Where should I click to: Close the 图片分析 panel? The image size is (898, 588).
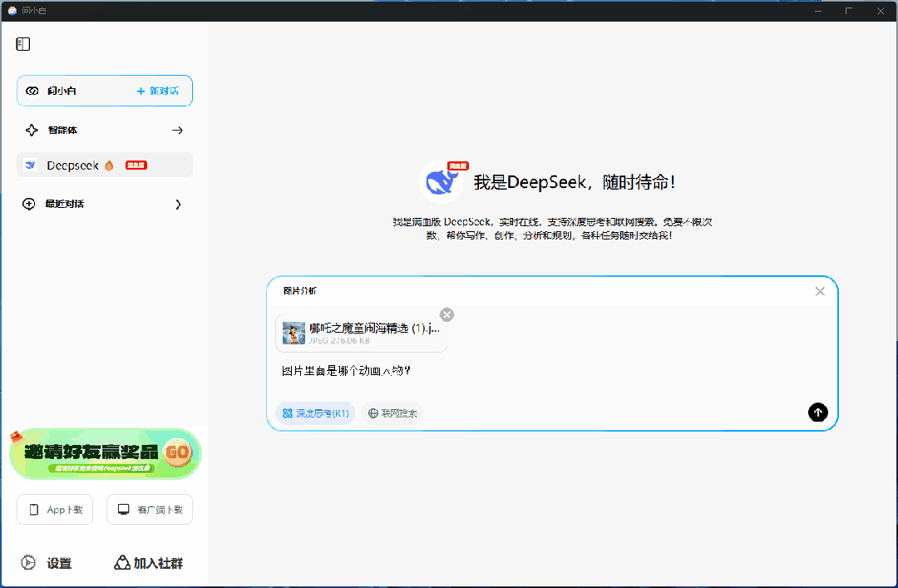click(x=820, y=291)
